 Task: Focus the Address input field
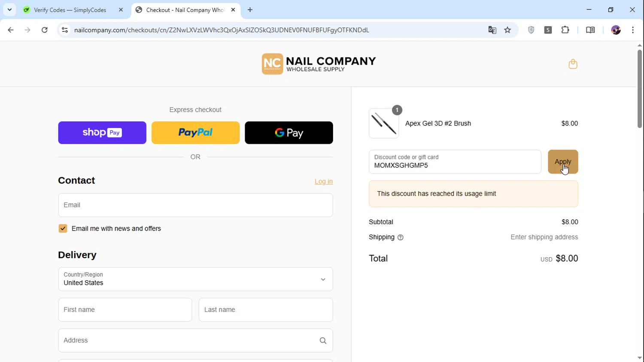click(195, 341)
